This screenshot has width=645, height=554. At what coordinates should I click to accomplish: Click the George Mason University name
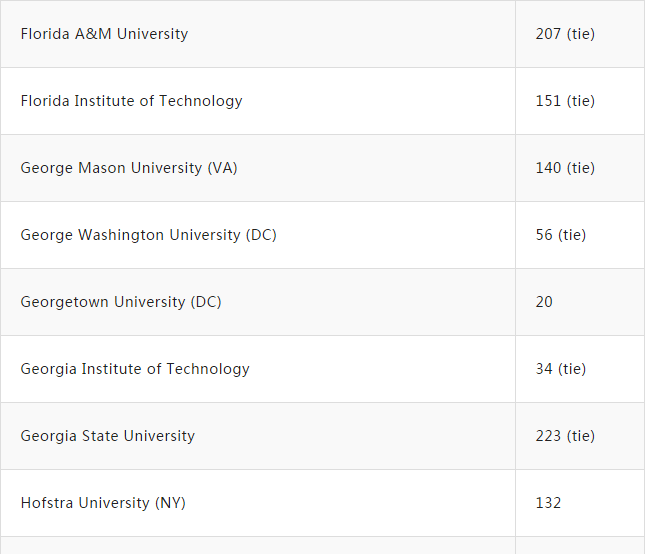pyautogui.click(x=112, y=168)
